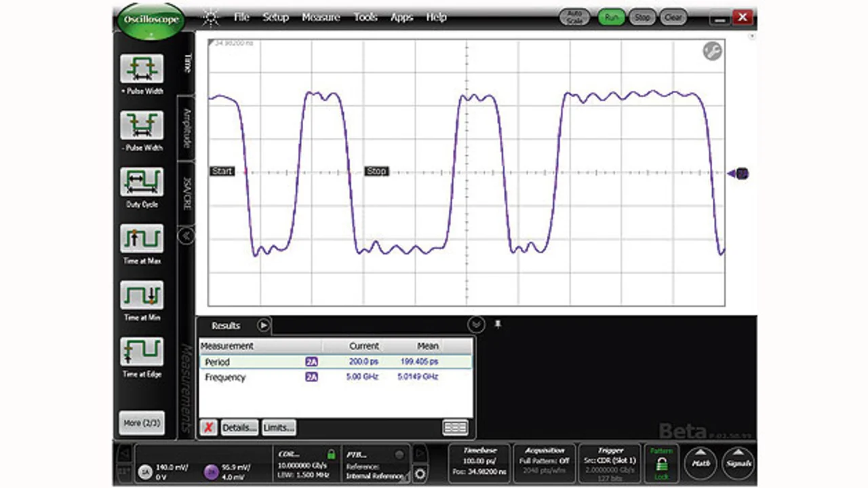This screenshot has height=488, width=868.
Task: Click the Duty Cycle measurement icon
Action: pos(142,182)
